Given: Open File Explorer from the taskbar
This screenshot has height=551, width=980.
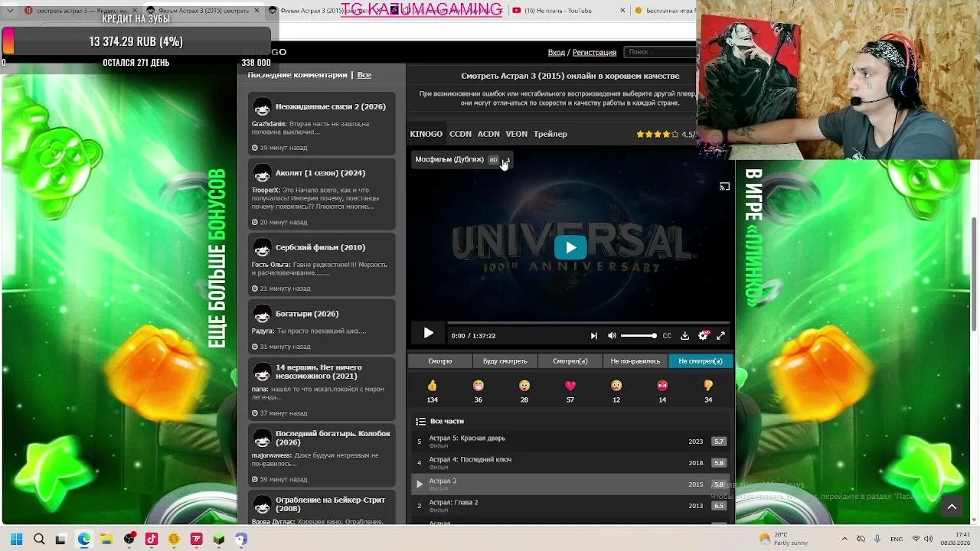Looking at the screenshot, I should point(106,540).
